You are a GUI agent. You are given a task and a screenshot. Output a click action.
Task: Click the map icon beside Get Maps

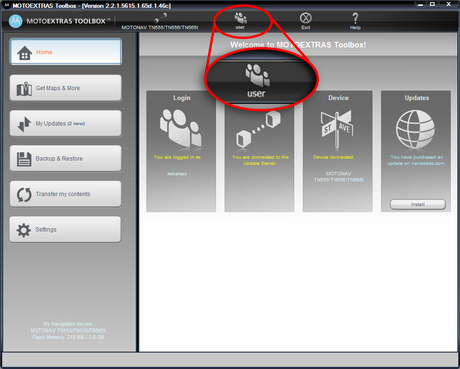point(24,89)
